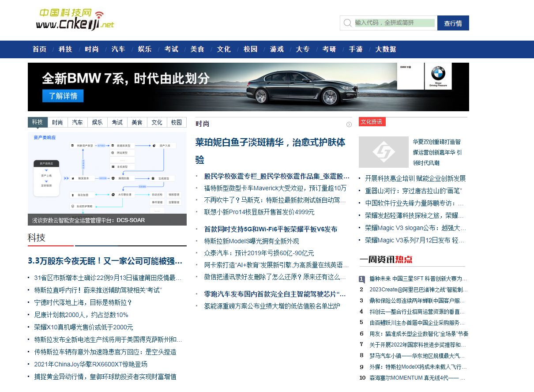
Task: Open 华夏双创重磅打造智媒运营 article
Action: 437,152
